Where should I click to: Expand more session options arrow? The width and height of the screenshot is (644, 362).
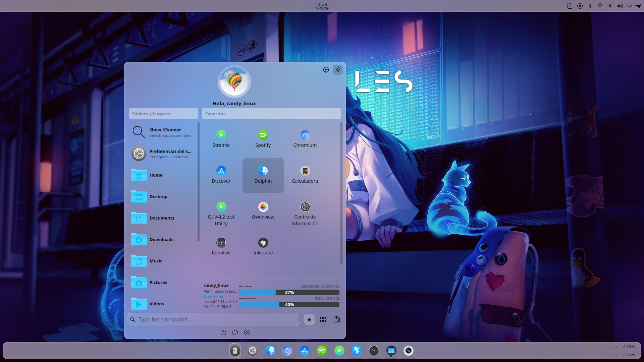pos(247,333)
